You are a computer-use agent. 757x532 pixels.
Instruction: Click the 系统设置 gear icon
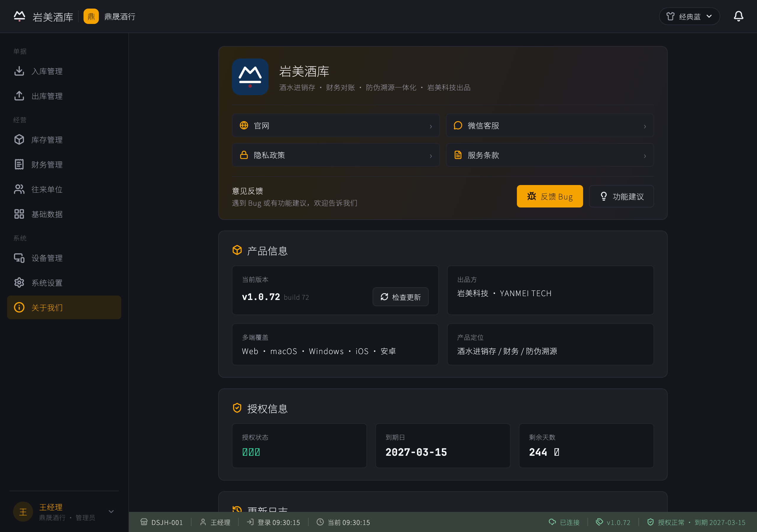pyautogui.click(x=19, y=283)
